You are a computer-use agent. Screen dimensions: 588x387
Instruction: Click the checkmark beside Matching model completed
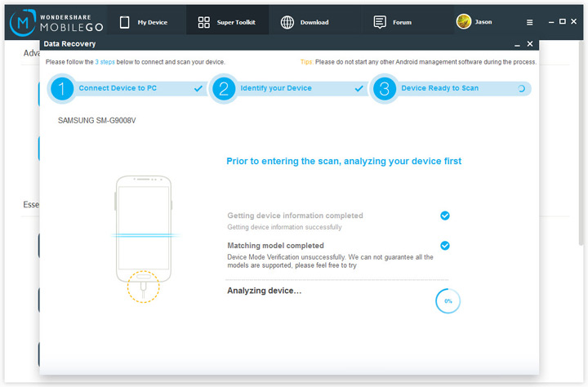[x=445, y=246]
